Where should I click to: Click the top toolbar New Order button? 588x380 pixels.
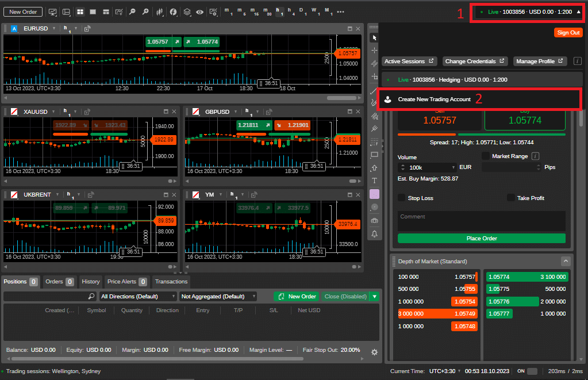23,12
